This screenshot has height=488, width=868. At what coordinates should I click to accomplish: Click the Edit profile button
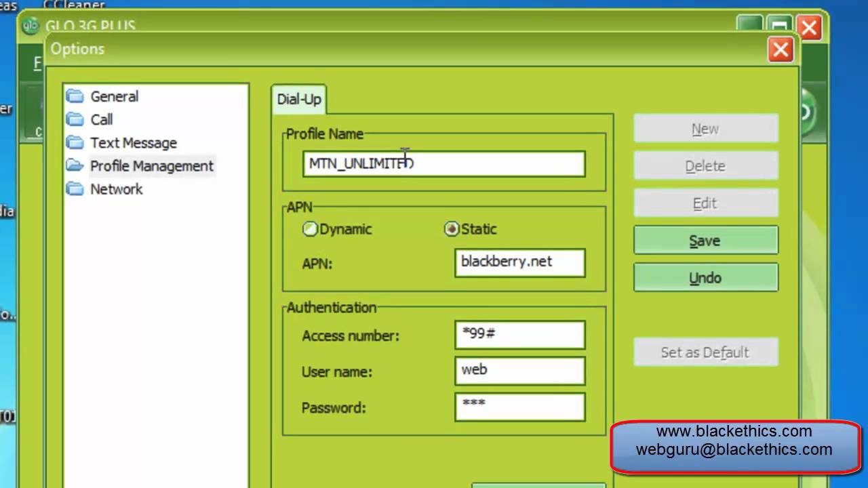point(705,203)
